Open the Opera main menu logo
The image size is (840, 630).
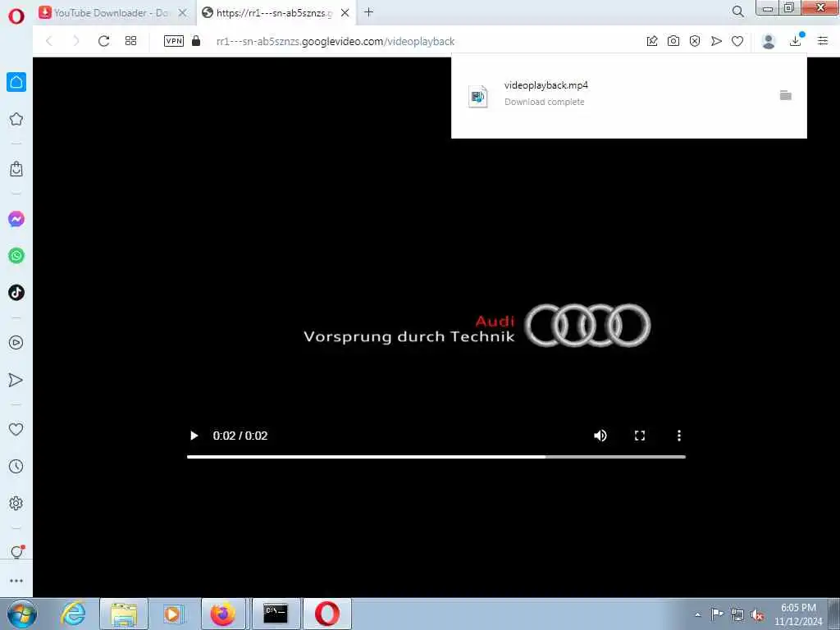click(x=16, y=16)
